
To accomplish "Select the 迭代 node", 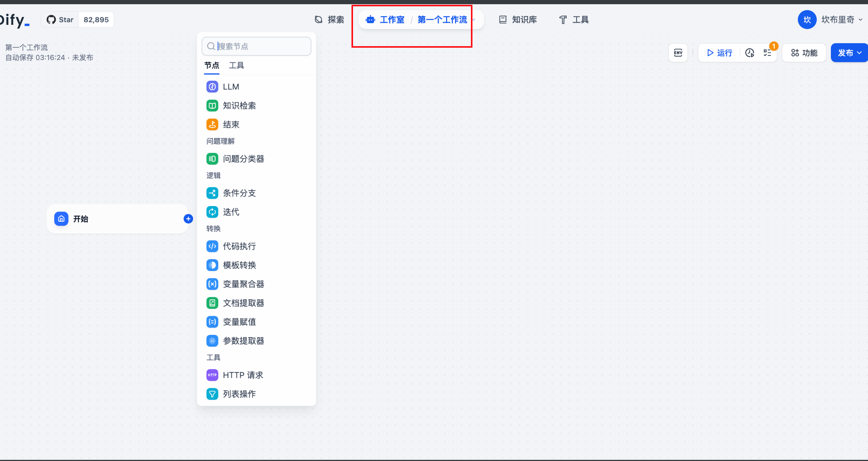I will click(231, 212).
